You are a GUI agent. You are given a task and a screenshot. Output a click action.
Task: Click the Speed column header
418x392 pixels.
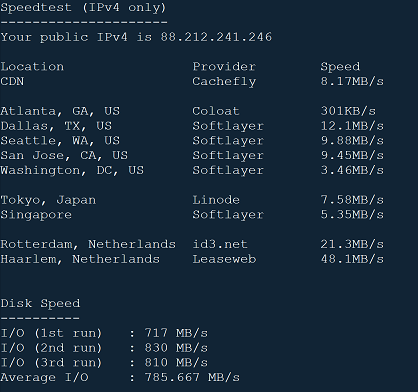pyautogui.click(x=340, y=67)
